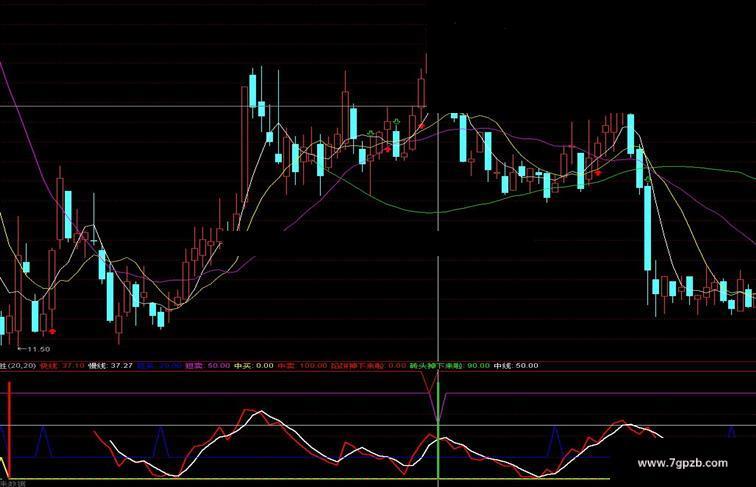
Task: Click the 中买: 0.00 indicator value
Action: click(x=254, y=365)
